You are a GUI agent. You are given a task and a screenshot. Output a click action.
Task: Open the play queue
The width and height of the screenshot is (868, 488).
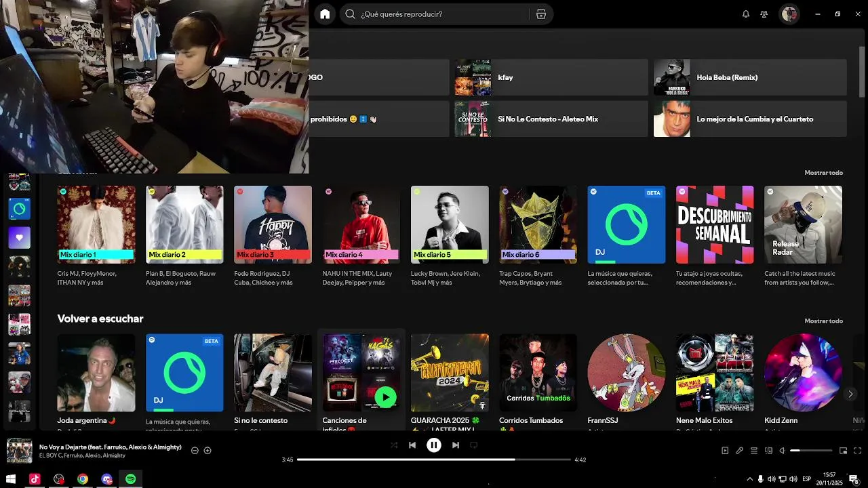coord(754,451)
